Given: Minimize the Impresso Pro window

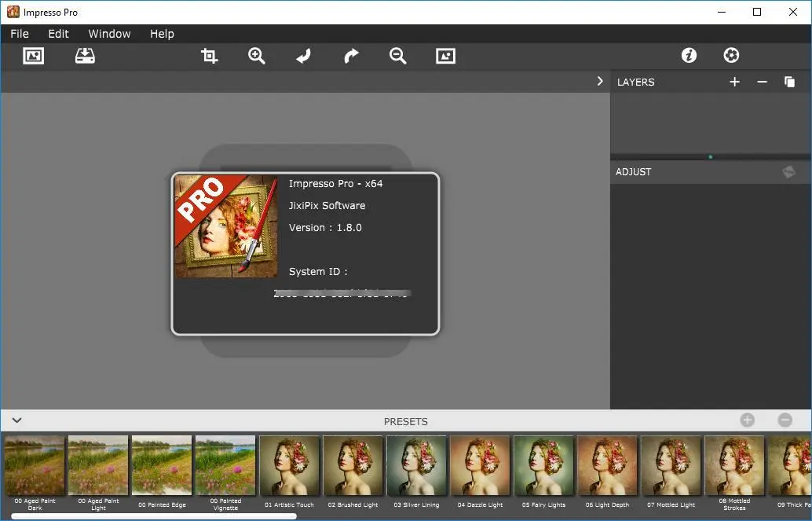Looking at the screenshot, I should tap(722, 12).
